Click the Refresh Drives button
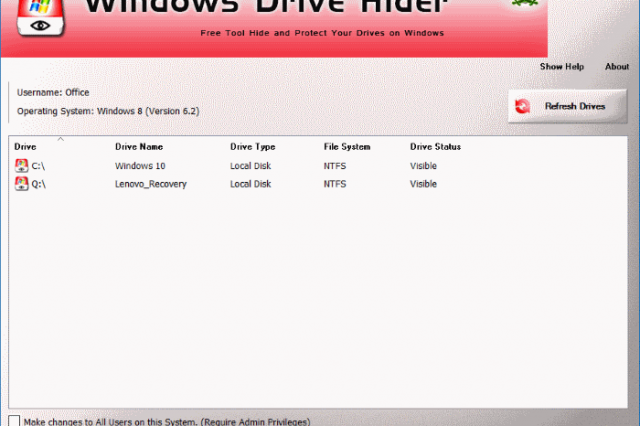 [x=567, y=106]
